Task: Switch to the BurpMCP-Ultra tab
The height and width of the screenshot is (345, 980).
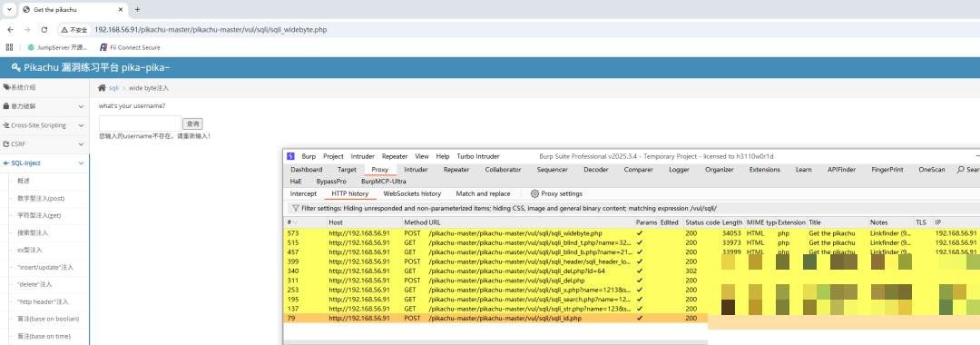Action: click(384, 182)
